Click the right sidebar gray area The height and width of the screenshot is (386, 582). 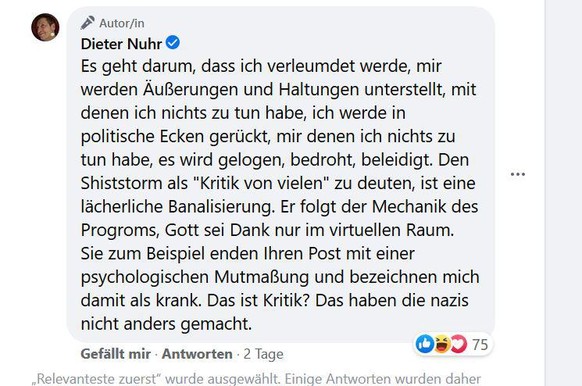pos(563,193)
